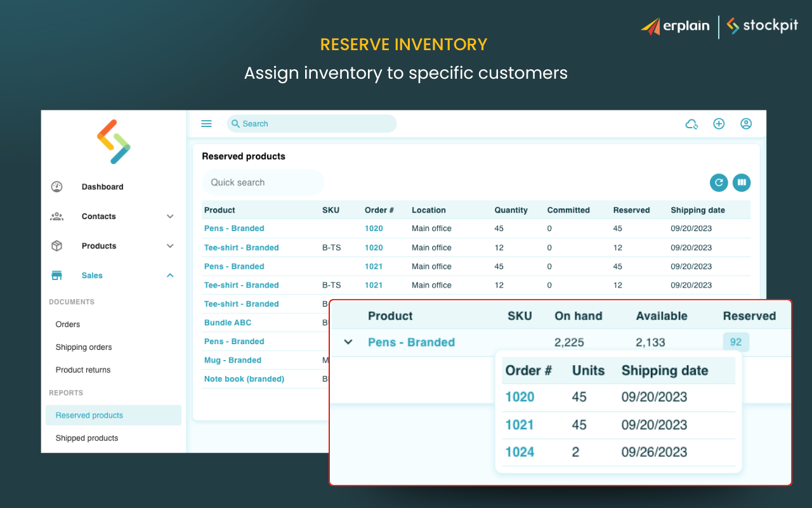
Task: Click the 2,225 on hand value
Action: [570, 342]
